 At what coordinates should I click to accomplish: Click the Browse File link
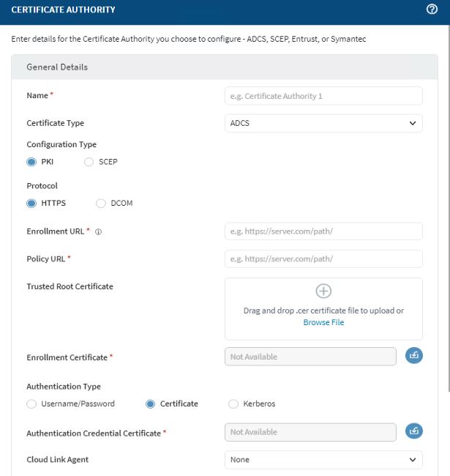point(323,322)
